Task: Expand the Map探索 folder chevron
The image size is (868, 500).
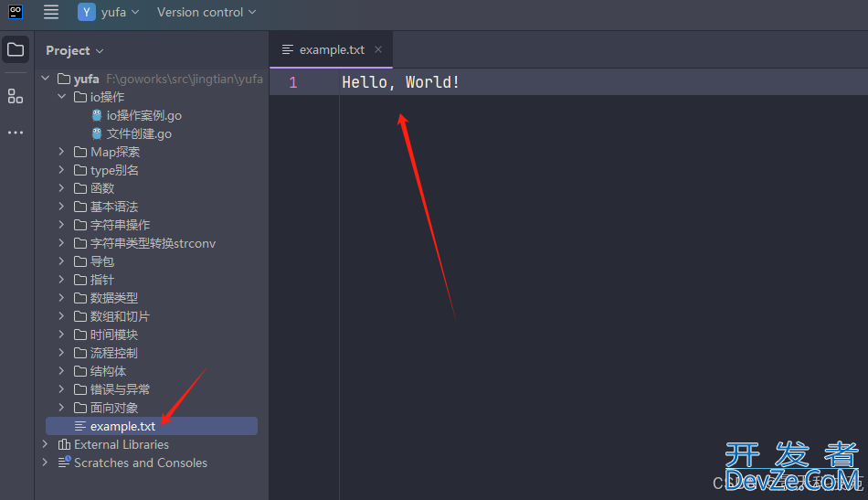Action: click(x=61, y=152)
